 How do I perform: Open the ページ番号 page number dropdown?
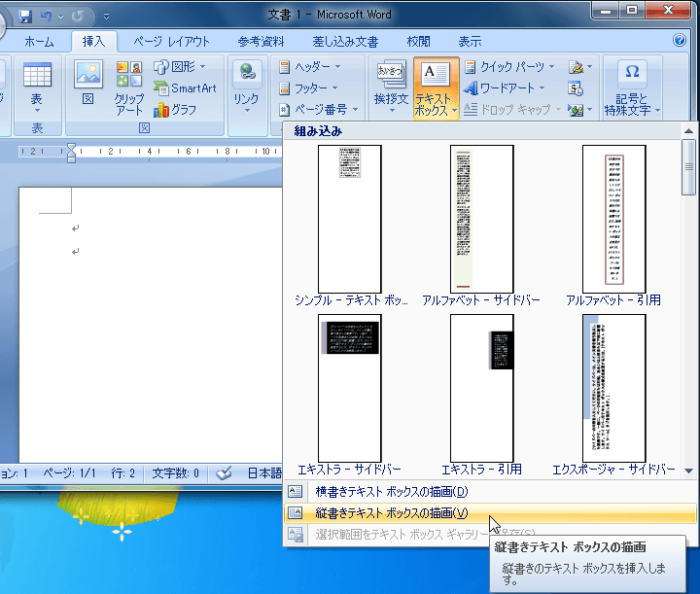pyautogui.click(x=318, y=109)
